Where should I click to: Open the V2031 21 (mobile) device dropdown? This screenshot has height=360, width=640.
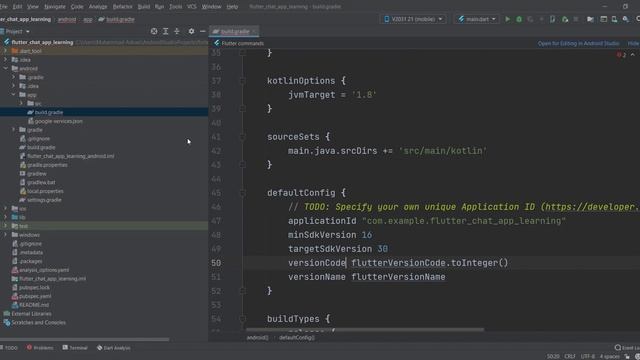(x=413, y=19)
